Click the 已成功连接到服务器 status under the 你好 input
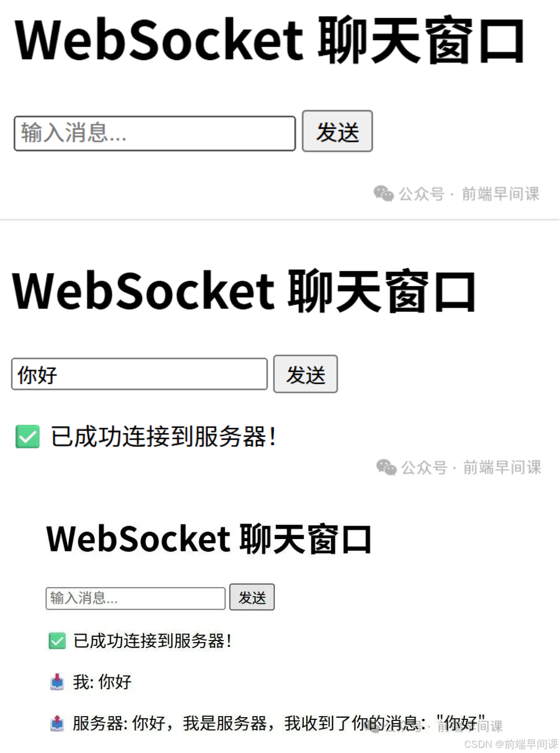Viewport: 560px width, 753px height. [x=164, y=437]
